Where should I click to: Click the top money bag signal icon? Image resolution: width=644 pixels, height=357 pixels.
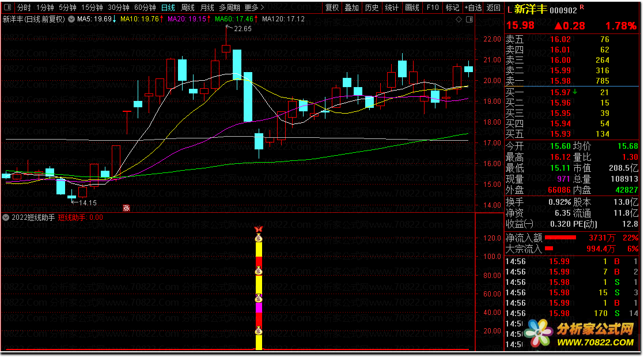click(259, 238)
